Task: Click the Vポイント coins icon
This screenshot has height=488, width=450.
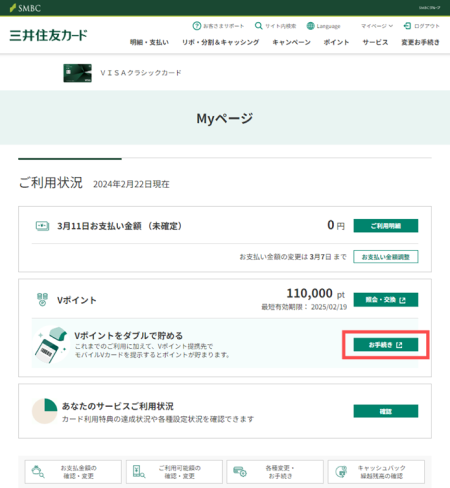Action: coord(42,300)
